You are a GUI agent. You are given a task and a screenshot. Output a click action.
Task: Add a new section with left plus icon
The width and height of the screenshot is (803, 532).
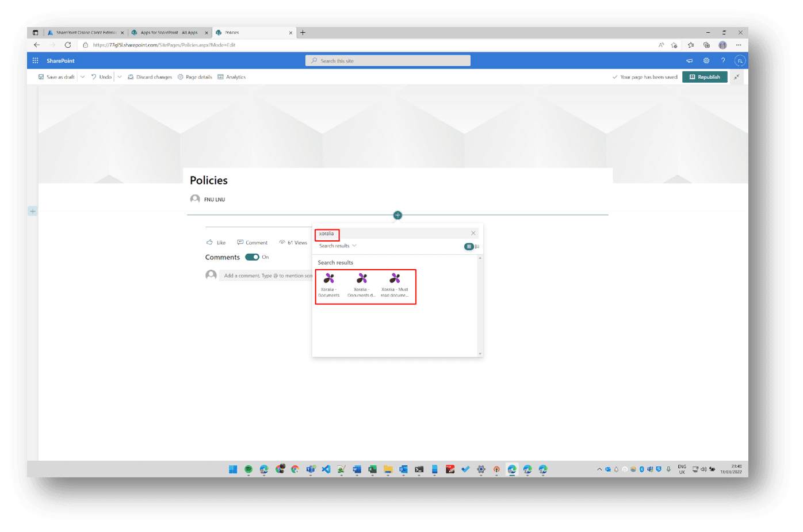tap(33, 211)
